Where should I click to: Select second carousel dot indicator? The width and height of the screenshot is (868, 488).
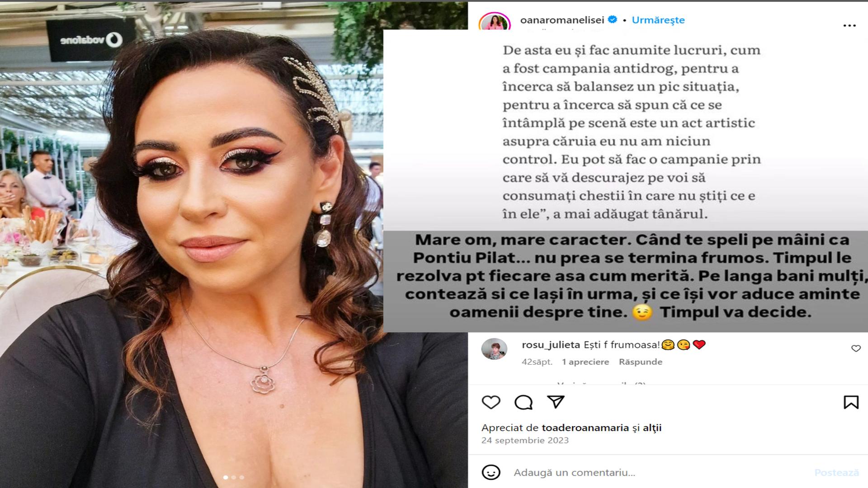tap(234, 477)
